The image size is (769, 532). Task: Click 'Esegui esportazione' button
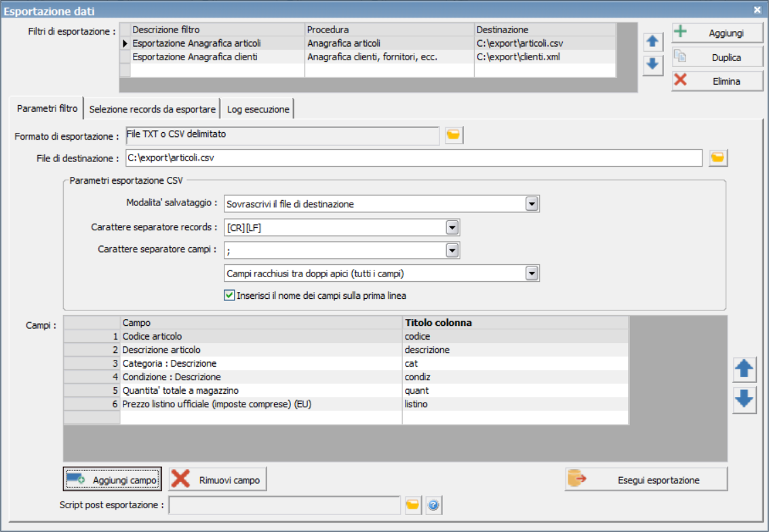coord(646,480)
